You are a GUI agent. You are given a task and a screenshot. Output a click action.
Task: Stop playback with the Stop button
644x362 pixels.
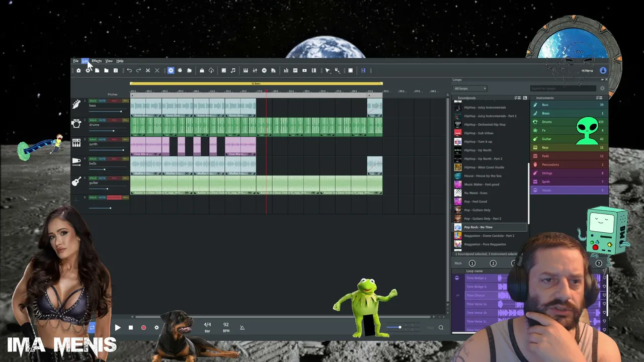pyautogui.click(x=131, y=327)
